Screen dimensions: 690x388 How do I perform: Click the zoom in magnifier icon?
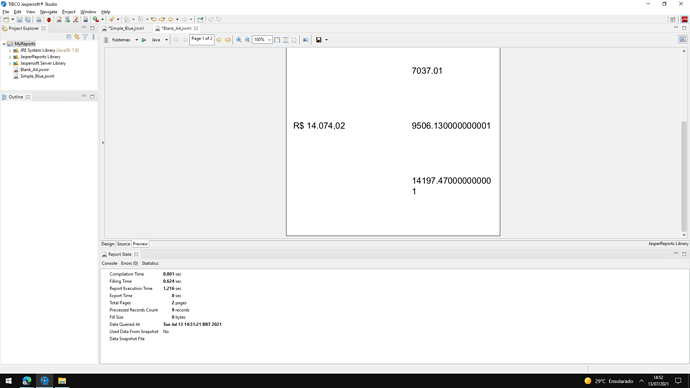pyautogui.click(x=239, y=40)
